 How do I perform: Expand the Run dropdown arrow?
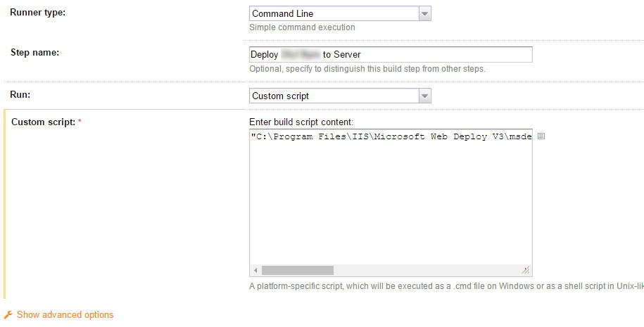click(x=424, y=96)
